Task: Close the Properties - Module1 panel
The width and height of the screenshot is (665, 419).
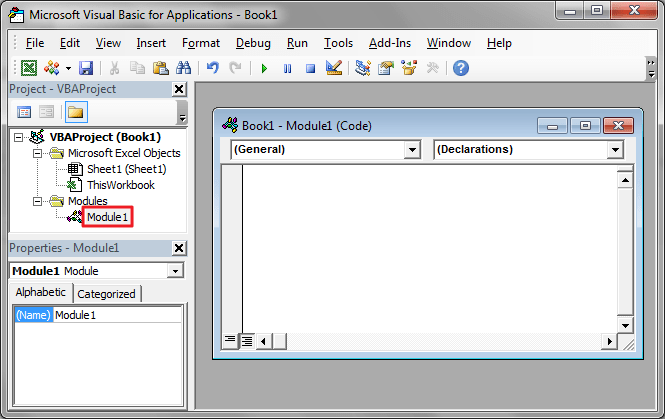Action: coord(179,248)
